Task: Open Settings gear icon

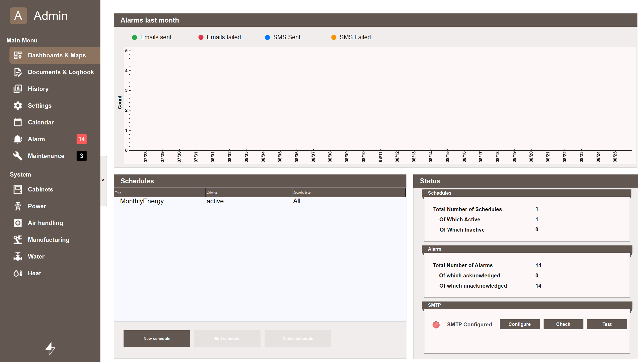Action: (x=18, y=106)
